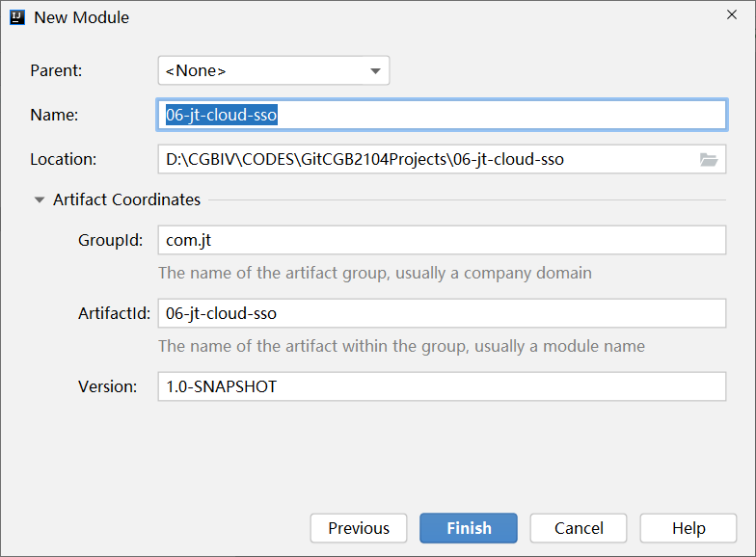756x557 pixels.
Task: Open Help for the dialog
Action: 688,528
